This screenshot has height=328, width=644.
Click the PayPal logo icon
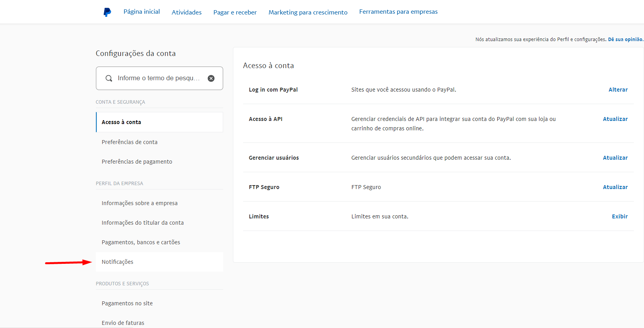[x=107, y=12]
